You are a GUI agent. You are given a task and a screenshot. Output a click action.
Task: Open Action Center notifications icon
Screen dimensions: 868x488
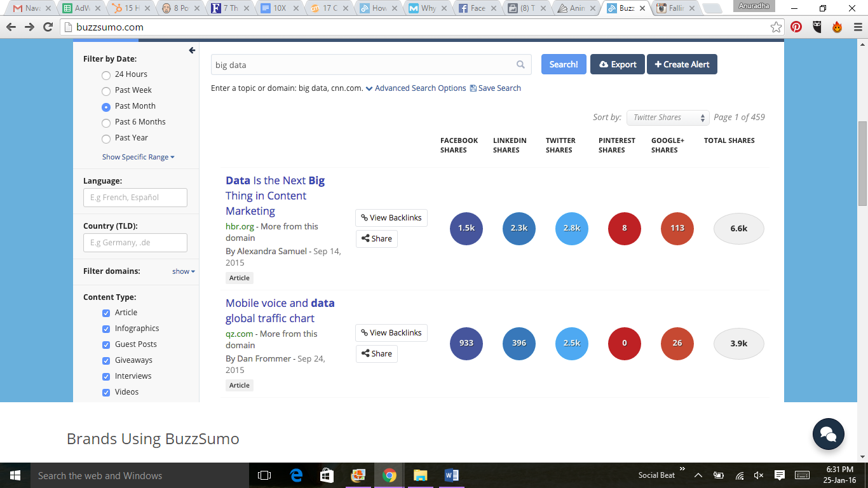[780, 475]
